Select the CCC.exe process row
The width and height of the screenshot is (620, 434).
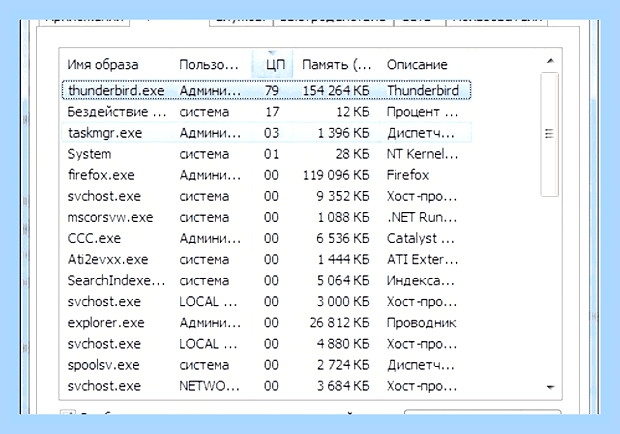click(267, 238)
